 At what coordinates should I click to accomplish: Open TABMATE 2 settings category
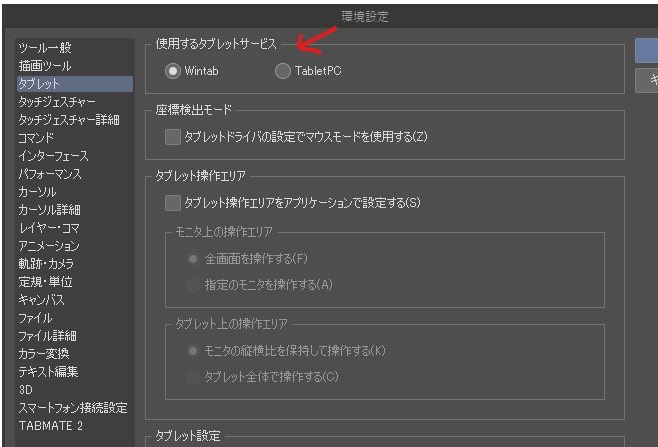pos(75,426)
